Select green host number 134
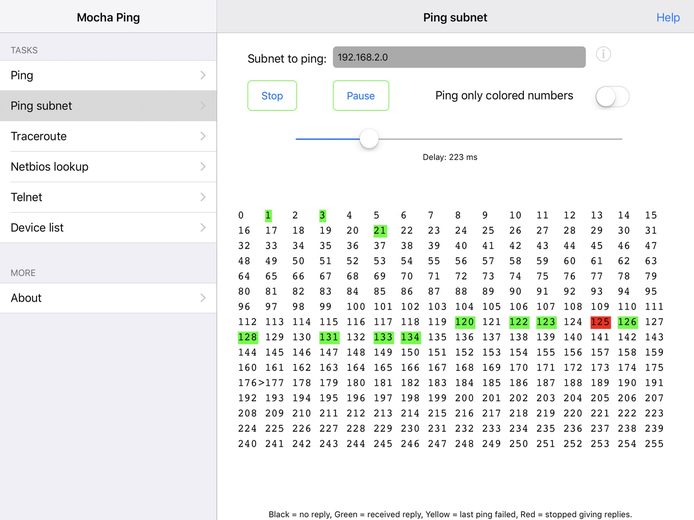 [x=410, y=337]
